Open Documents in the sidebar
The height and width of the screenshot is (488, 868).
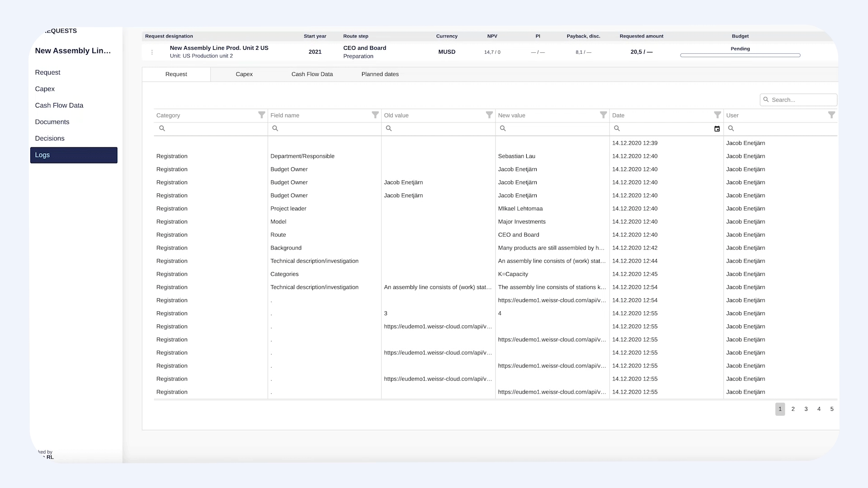pos(52,122)
